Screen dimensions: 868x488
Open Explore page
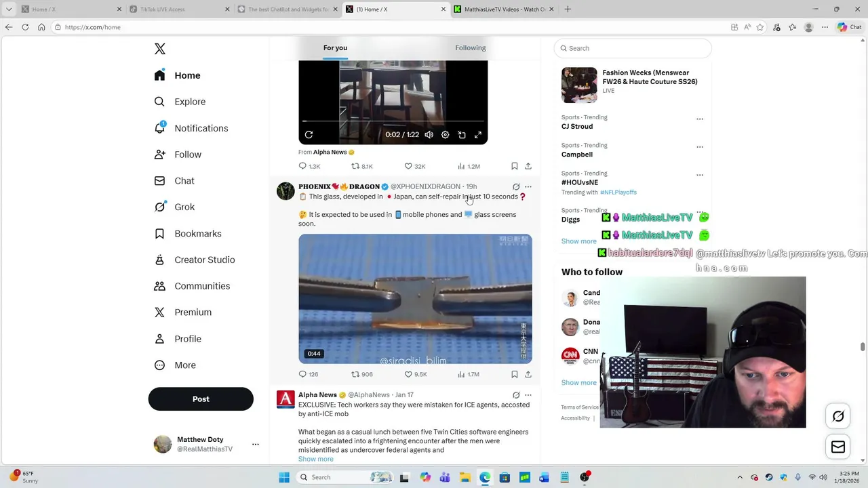180,102
